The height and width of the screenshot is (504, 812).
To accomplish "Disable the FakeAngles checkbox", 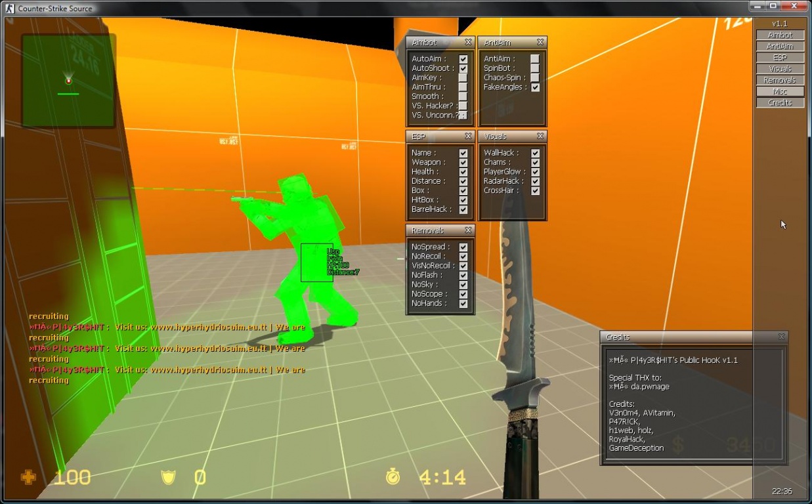I will pos(536,87).
